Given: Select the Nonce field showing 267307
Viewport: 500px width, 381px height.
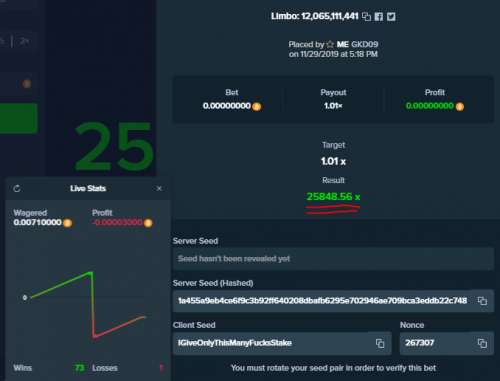Looking at the screenshot, I should click(x=447, y=343).
